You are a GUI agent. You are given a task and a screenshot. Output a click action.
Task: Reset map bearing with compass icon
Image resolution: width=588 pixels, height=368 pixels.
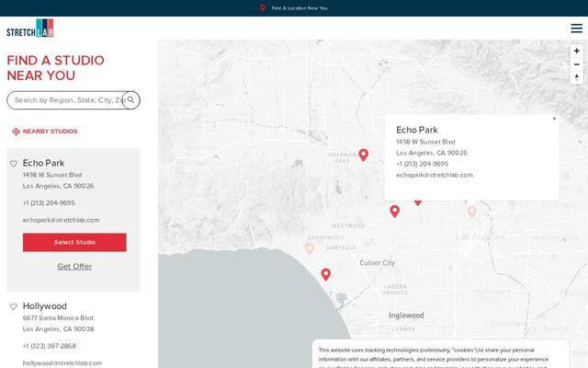[x=576, y=77]
